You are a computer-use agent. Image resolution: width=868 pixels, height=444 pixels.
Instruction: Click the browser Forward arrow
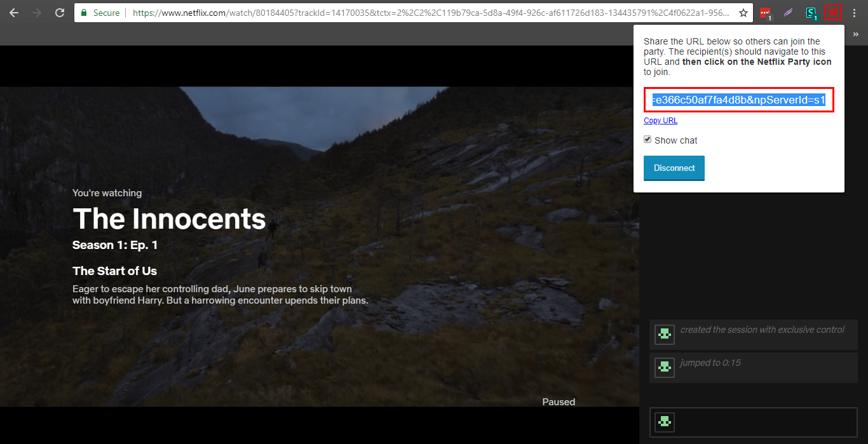(37, 13)
